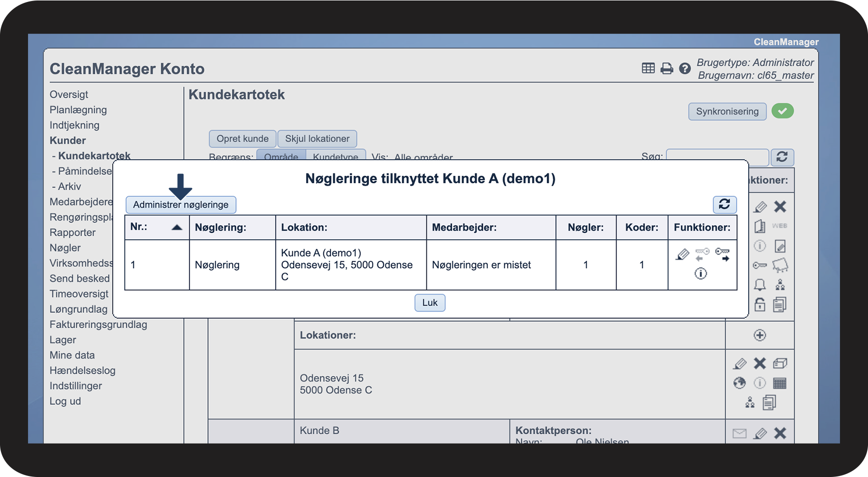The image size is (868, 477).
Task: Click the edit pencil icon for key ring 1
Action: coord(682,254)
